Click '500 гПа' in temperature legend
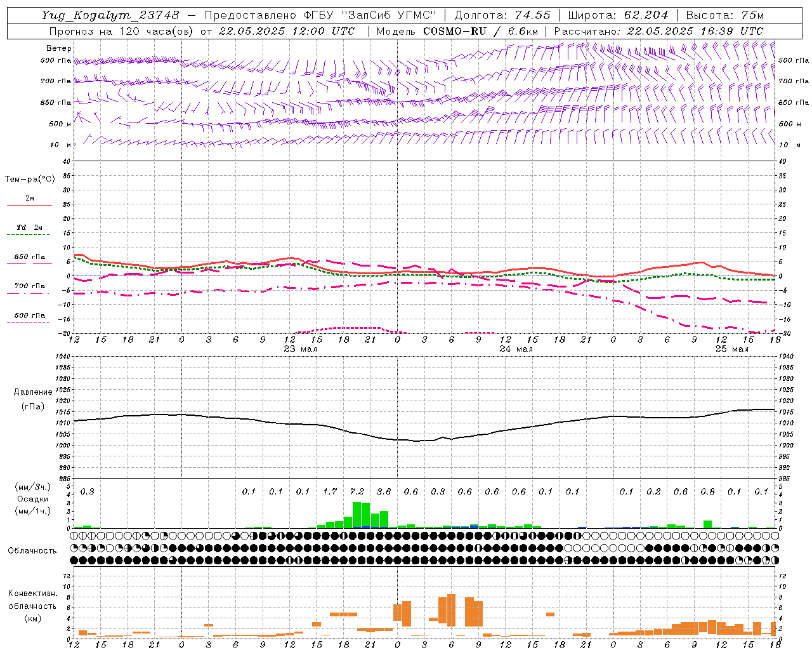This screenshot has width=812, height=650. pyautogui.click(x=30, y=315)
